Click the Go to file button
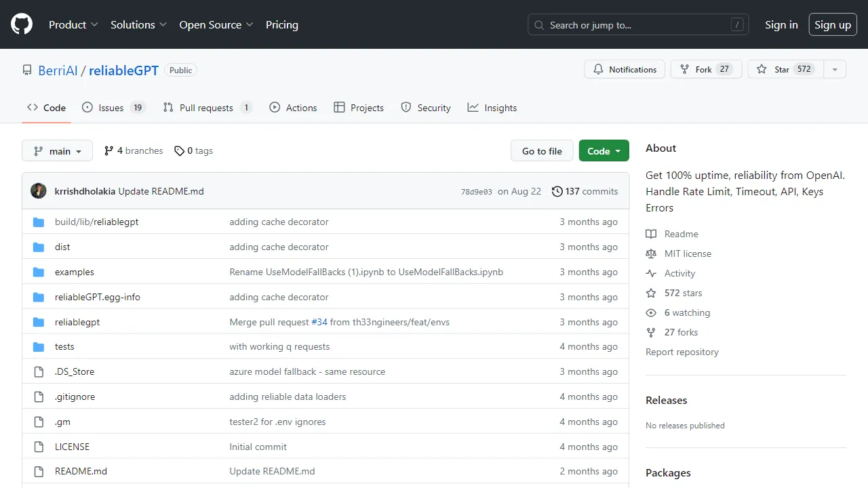The height and width of the screenshot is (488, 868). pyautogui.click(x=542, y=150)
